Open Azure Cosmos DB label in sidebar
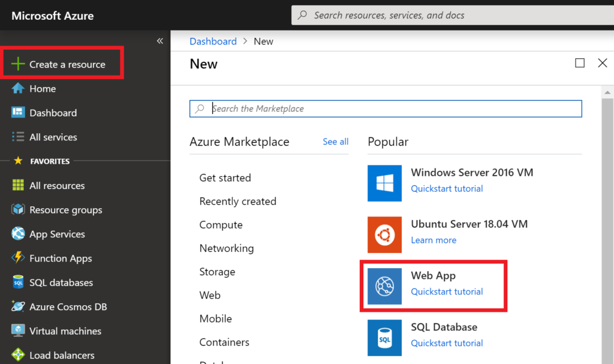This screenshot has height=364, width=614. click(68, 307)
